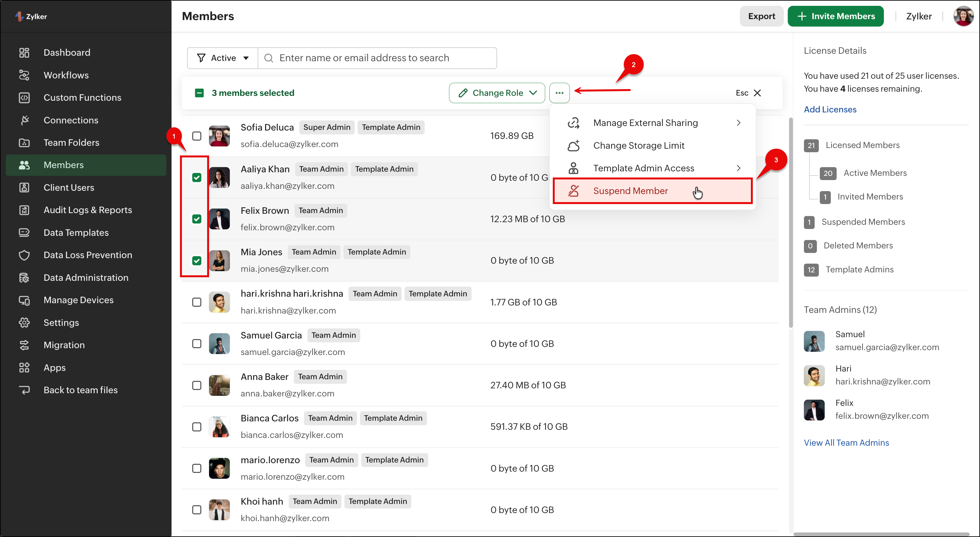The width and height of the screenshot is (980, 537).
Task: Click the Esc label to clear selection
Action: coord(742,93)
